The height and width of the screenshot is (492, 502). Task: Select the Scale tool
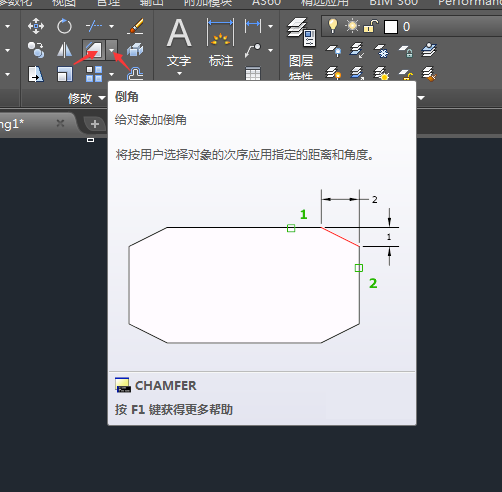64,74
